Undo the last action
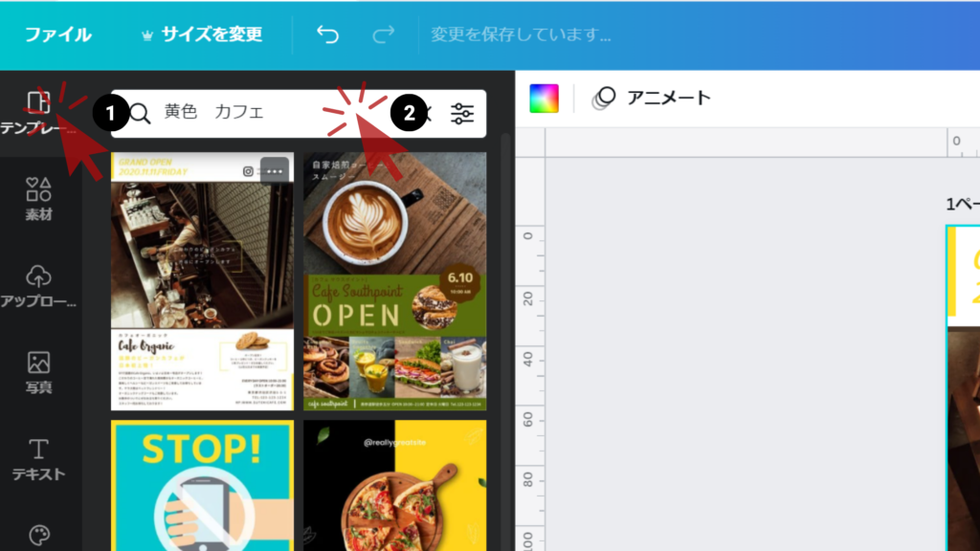 point(327,34)
